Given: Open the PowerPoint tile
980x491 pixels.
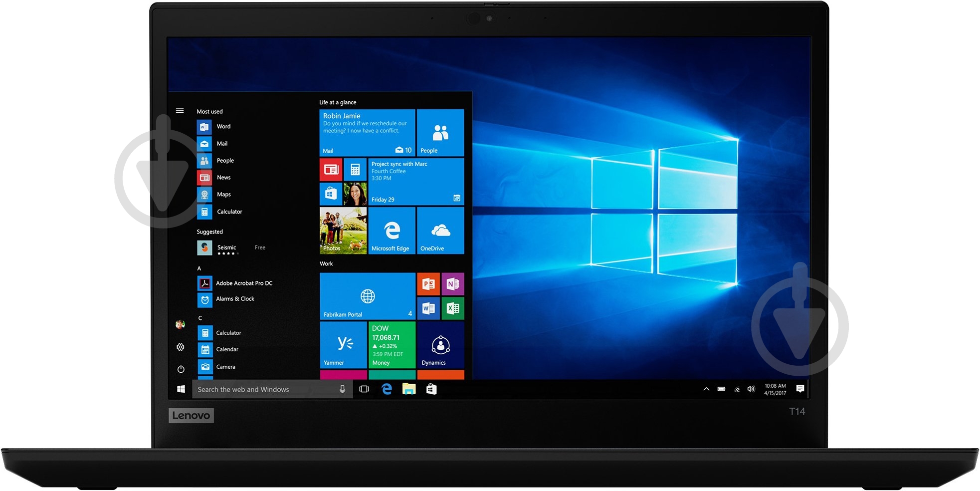Looking at the screenshot, I should coord(429,284).
